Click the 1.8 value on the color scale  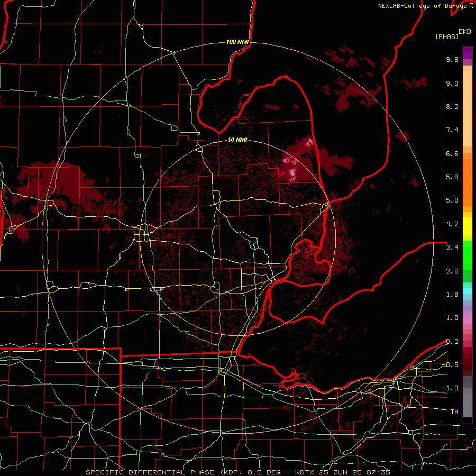[452, 295]
